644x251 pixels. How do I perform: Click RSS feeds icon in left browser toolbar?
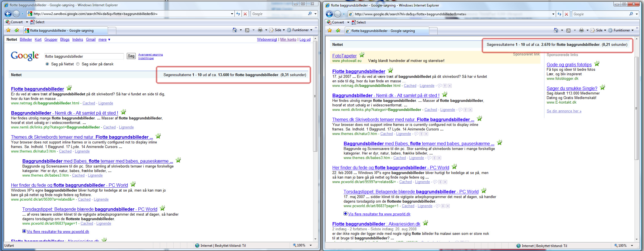point(247,30)
